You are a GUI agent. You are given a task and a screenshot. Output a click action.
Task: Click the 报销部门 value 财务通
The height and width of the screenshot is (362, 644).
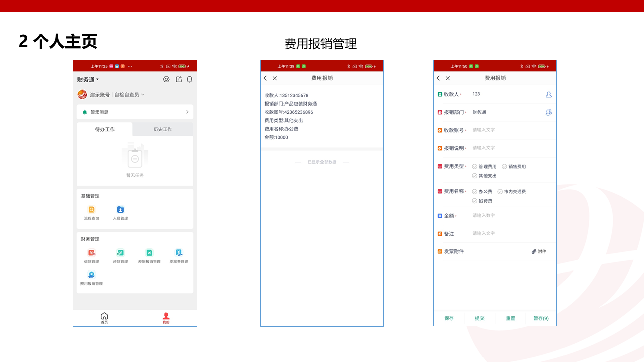coord(479,112)
